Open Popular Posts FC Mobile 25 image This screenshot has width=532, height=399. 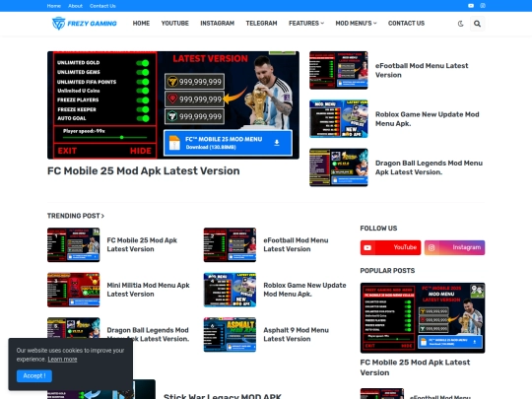[423, 318]
